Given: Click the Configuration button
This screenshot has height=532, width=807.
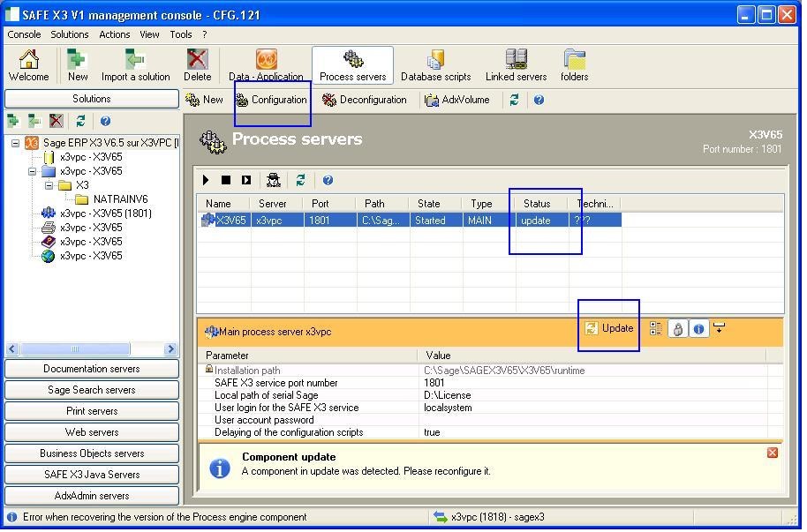Looking at the screenshot, I should tap(271, 100).
